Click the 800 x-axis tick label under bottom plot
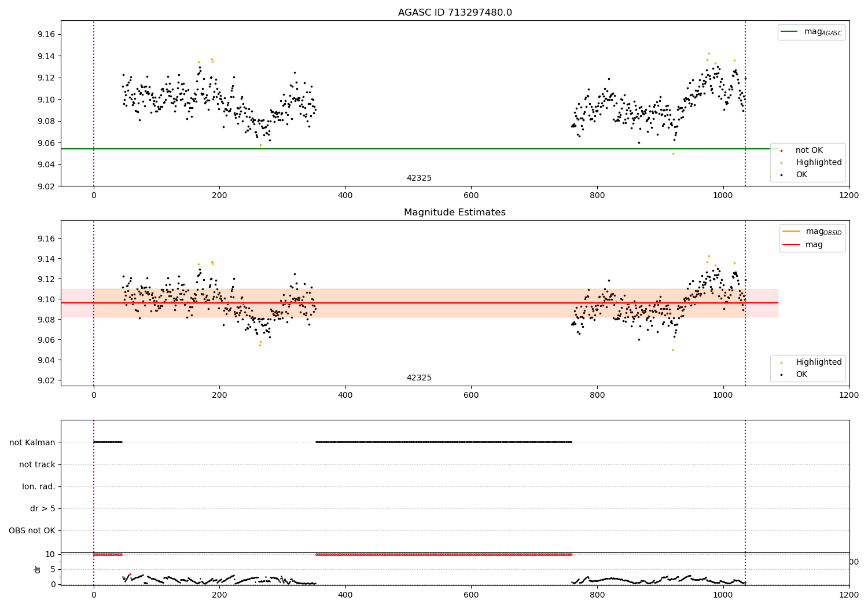This screenshot has width=868, height=608. tap(597, 595)
